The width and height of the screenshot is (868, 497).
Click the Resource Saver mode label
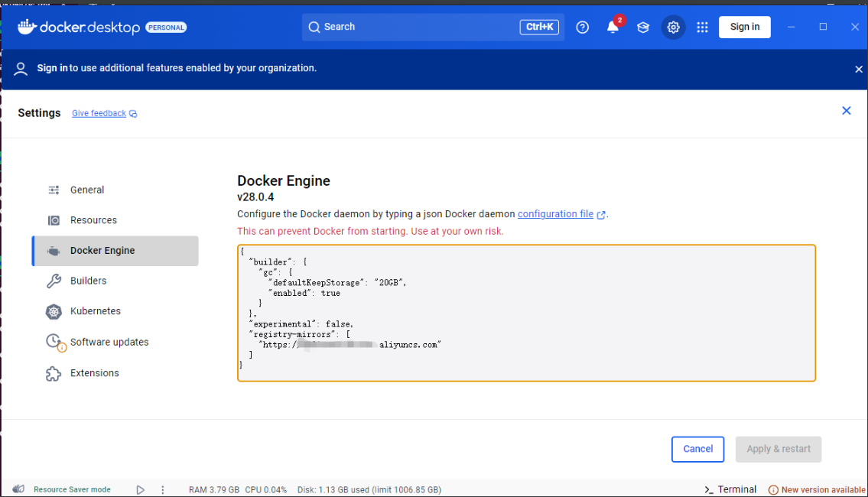click(72, 490)
